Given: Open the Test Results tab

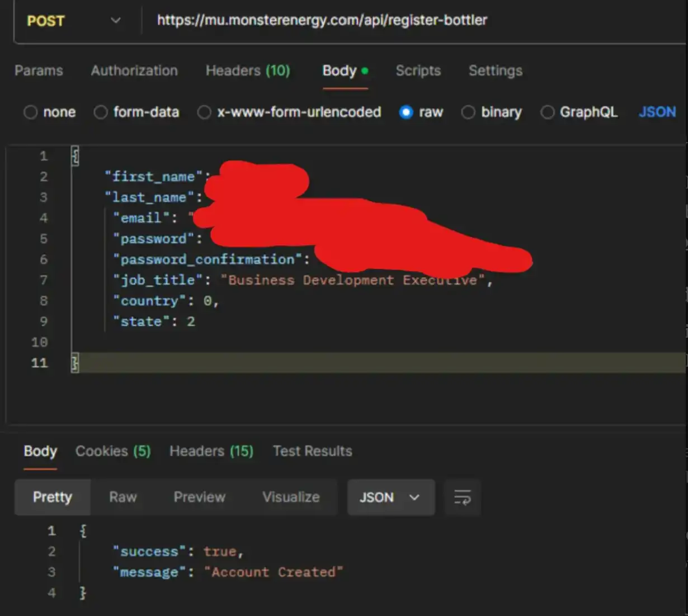Looking at the screenshot, I should point(313,452).
